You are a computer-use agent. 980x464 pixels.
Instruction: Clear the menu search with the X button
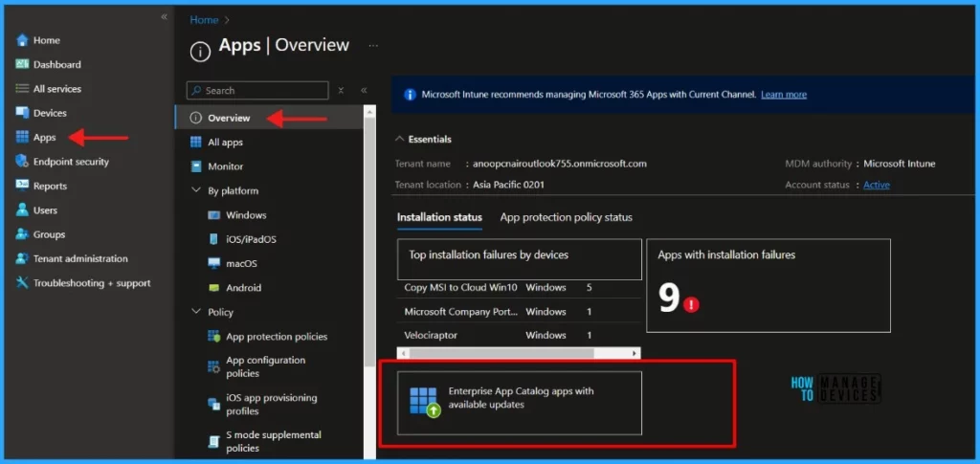point(342,91)
